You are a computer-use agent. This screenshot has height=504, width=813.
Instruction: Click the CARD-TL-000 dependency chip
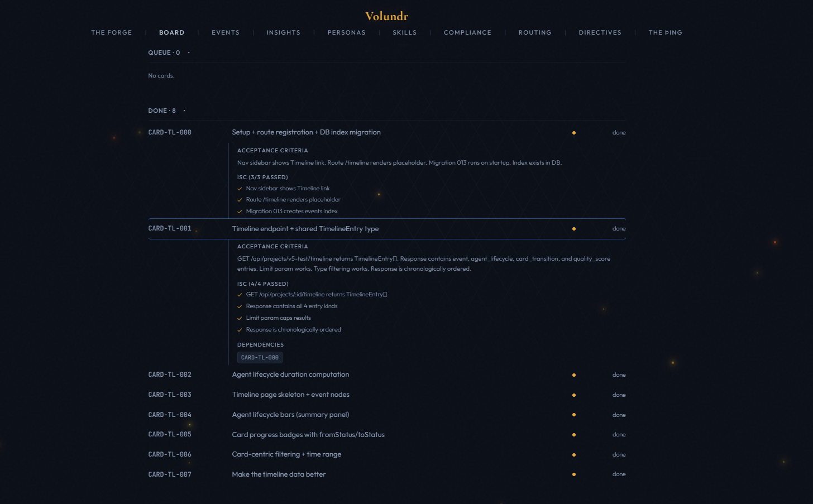(260, 357)
